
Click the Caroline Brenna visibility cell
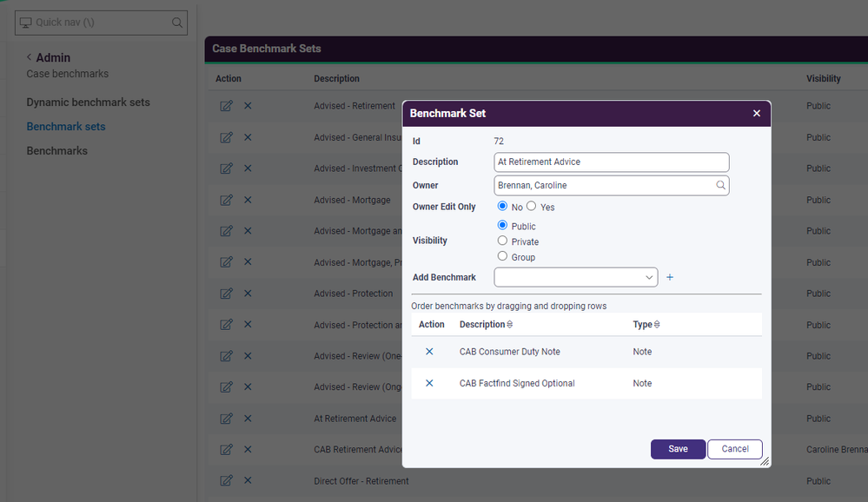click(837, 449)
